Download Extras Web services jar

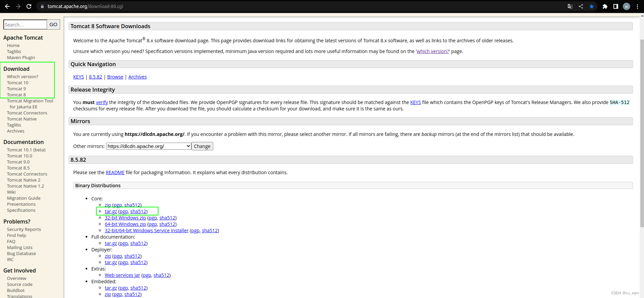(x=122, y=275)
